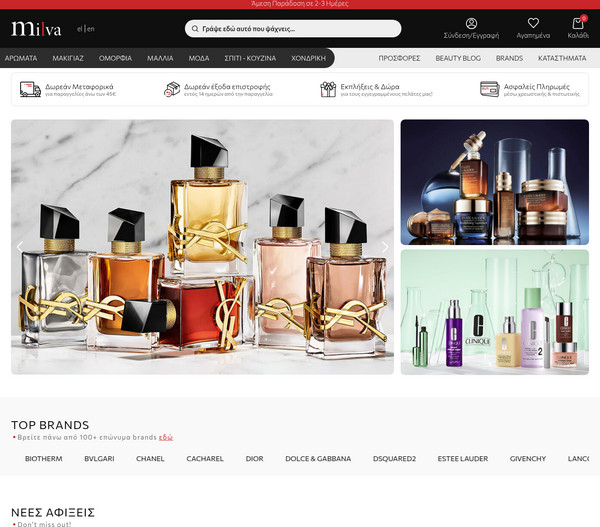Screen dimensions: 600x527
Task: Click the εδώ link under Top Brands
Action: [166, 437]
